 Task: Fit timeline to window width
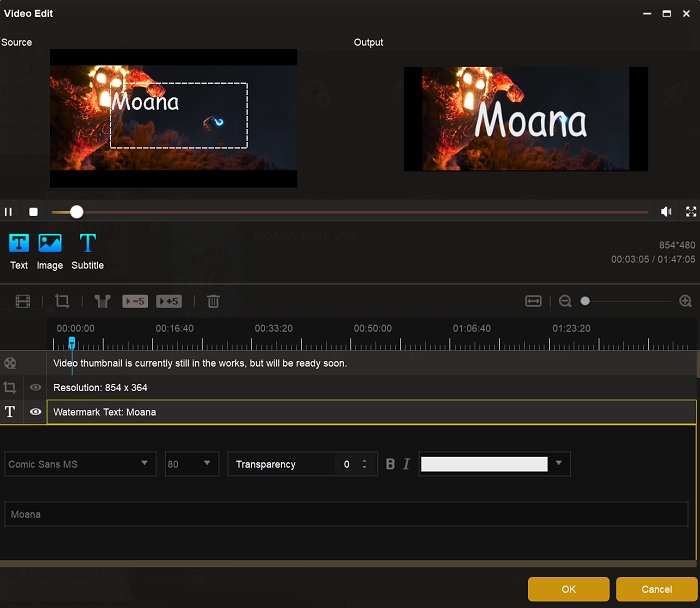[x=533, y=301]
